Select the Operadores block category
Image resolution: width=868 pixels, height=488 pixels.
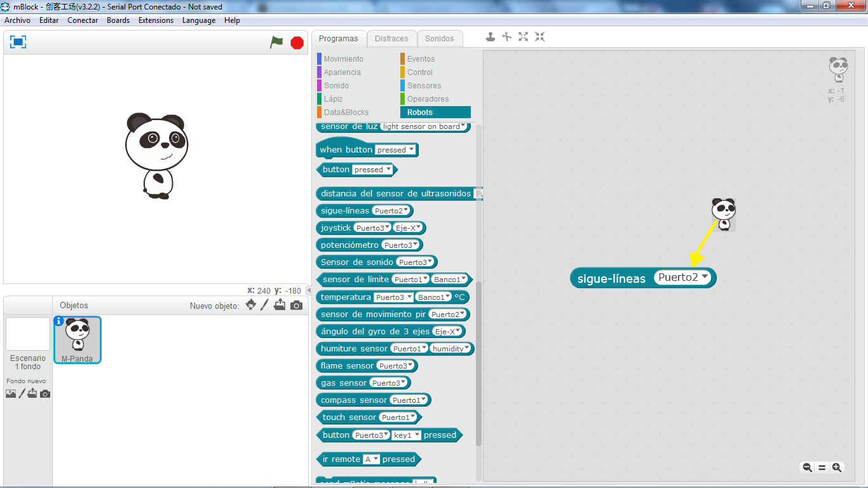click(428, 99)
